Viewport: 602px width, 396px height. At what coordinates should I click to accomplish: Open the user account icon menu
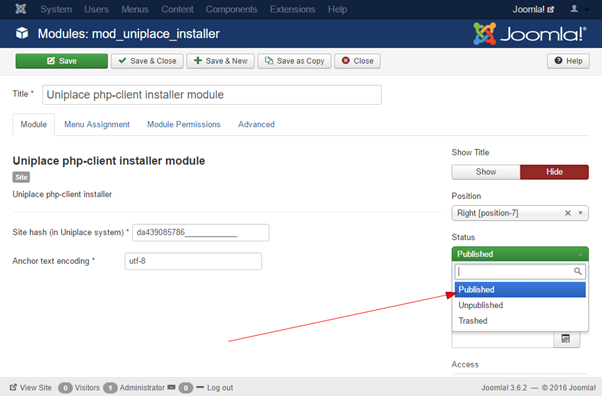tap(574, 9)
